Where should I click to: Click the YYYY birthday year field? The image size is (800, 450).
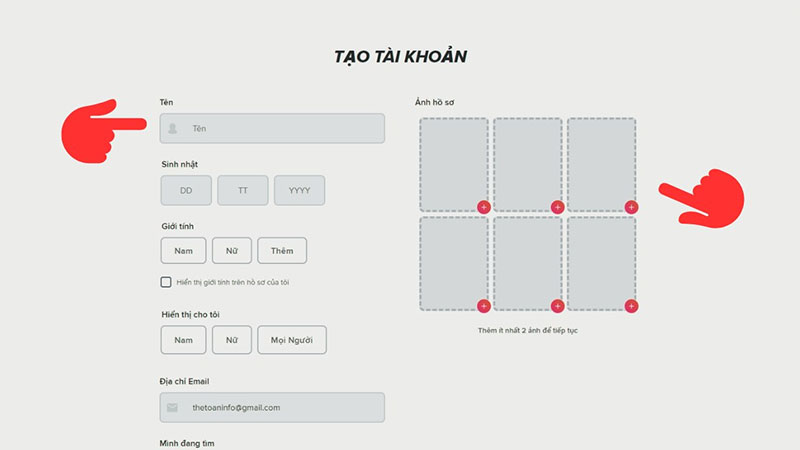pos(299,190)
